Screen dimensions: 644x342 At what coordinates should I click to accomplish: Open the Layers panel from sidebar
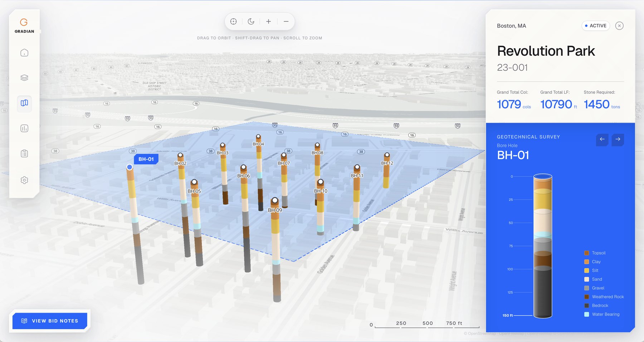click(24, 78)
